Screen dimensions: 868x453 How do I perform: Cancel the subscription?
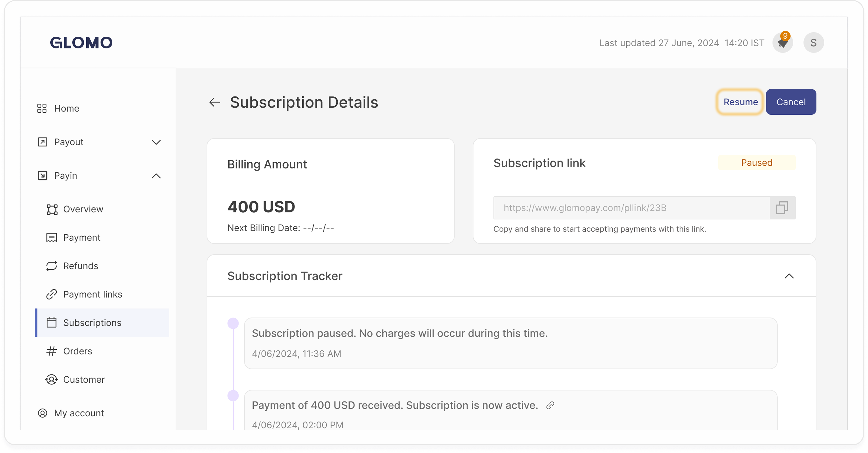(x=791, y=102)
